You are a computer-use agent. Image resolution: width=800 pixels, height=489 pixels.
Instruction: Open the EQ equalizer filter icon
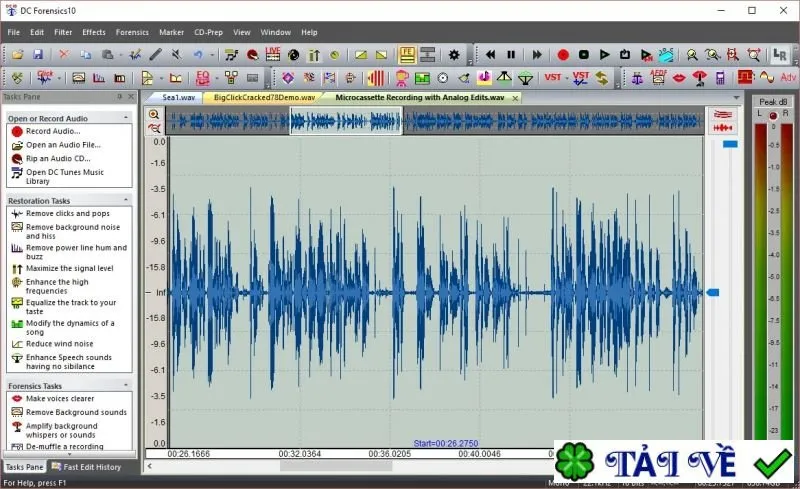[x=203, y=78]
